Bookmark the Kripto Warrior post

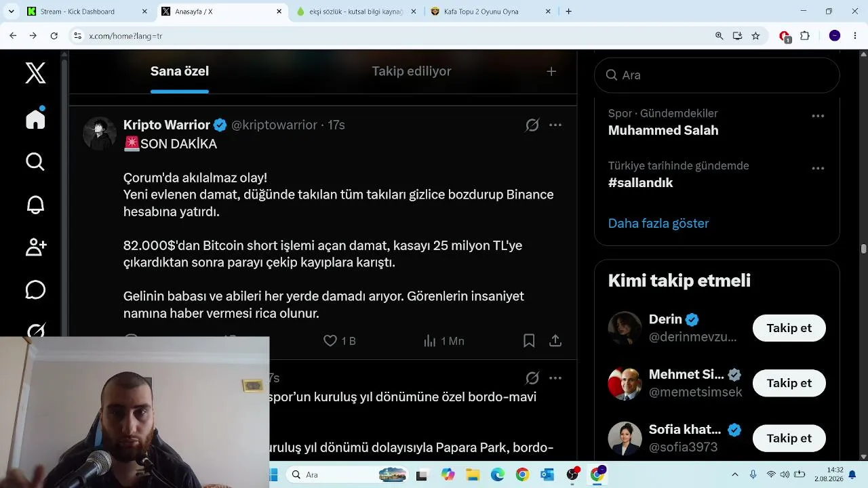click(x=529, y=341)
